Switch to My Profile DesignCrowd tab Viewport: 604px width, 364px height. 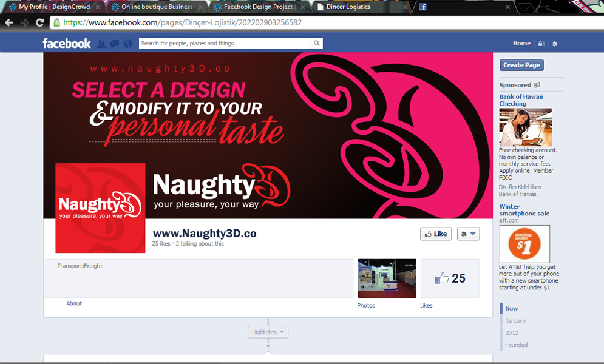point(54,7)
